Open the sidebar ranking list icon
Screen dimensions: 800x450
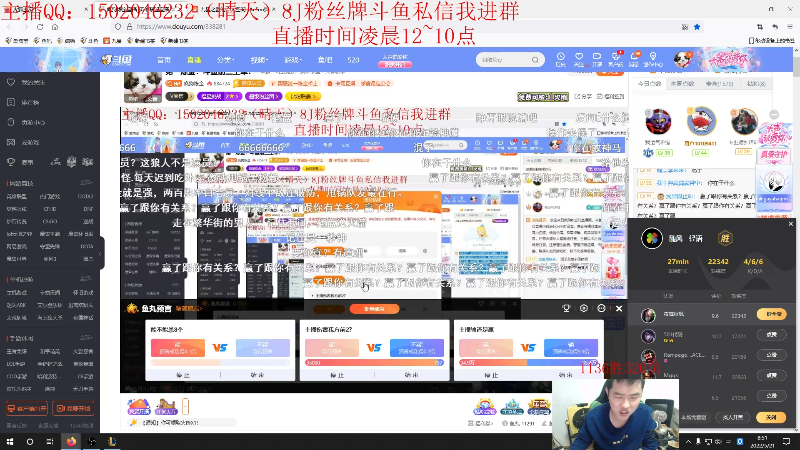click(x=11, y=102)
